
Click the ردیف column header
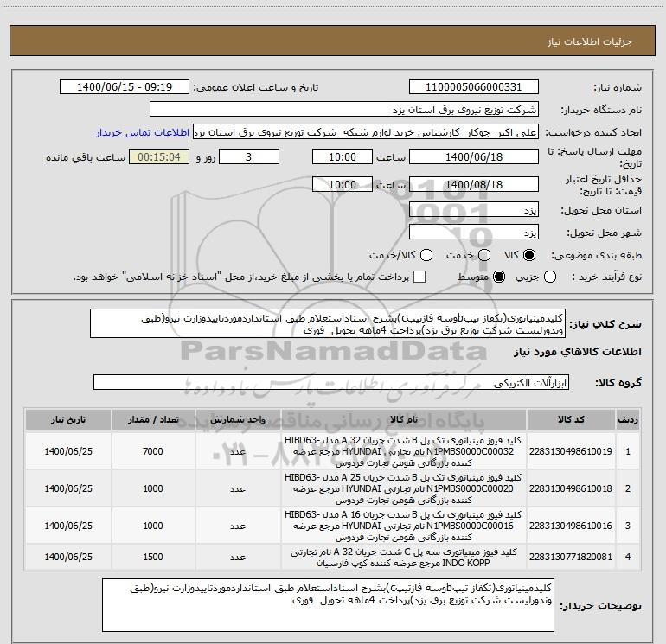point(628,420)
